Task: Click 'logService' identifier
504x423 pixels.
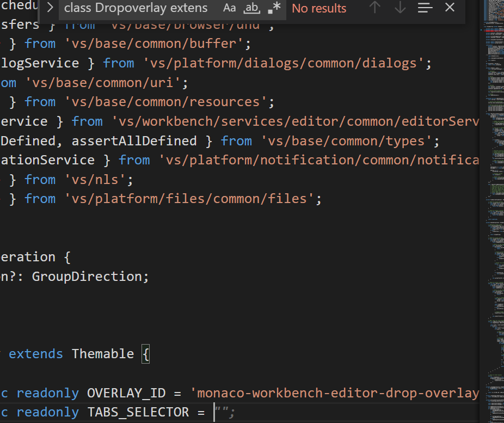Action: tap(40, 63)
